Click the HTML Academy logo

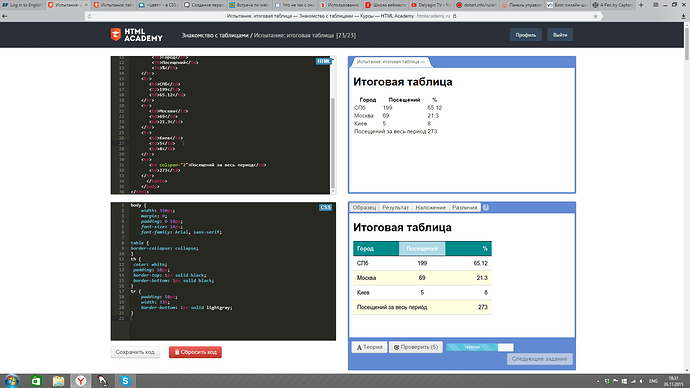click(136, 35)
